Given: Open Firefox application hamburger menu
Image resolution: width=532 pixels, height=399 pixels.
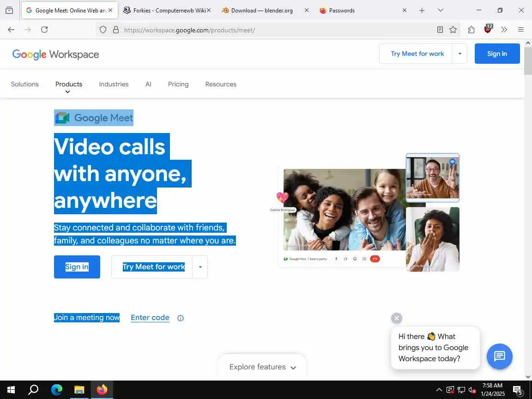Looking at the screenshot, I should (521, 30).
